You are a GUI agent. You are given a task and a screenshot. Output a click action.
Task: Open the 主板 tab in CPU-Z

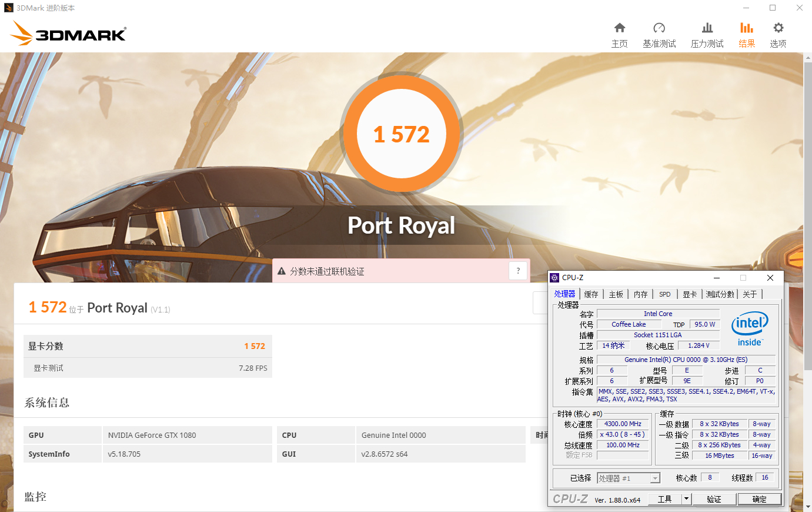point(616,294)
